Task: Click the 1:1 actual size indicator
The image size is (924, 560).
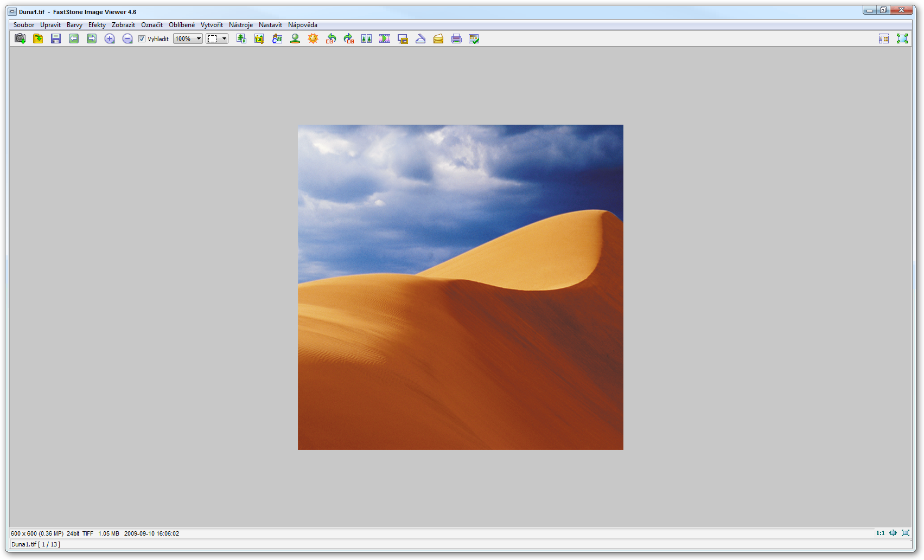Action: 880,533
